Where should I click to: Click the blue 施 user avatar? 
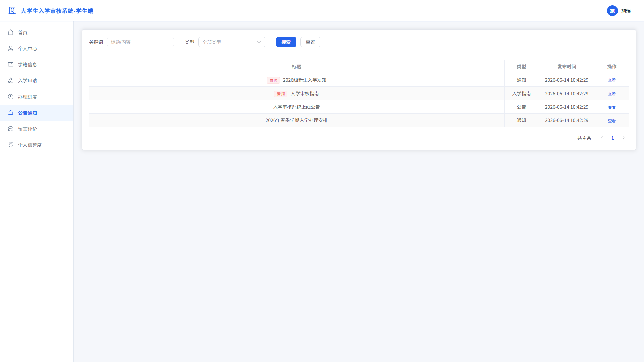pyautogui.click(x=612, y=11)
